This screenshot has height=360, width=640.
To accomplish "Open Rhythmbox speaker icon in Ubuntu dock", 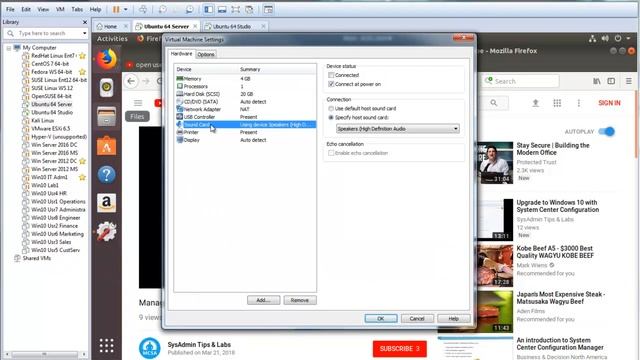I will point(107,87).
